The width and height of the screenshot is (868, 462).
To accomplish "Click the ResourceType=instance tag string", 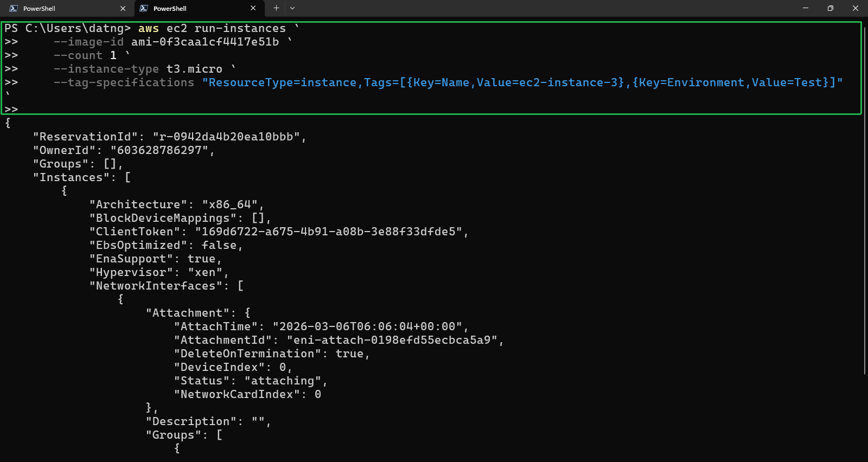I will (x=522, y=82).
